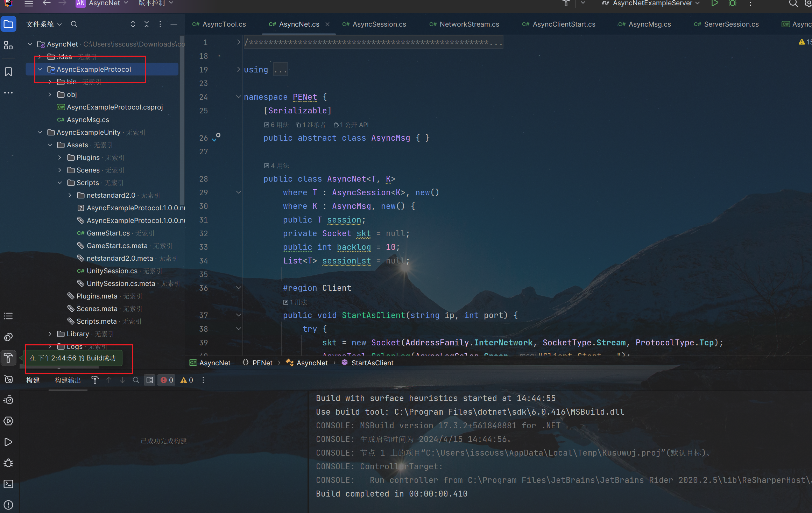Open the main hamburger menu
812x513 pixels.
29,3
